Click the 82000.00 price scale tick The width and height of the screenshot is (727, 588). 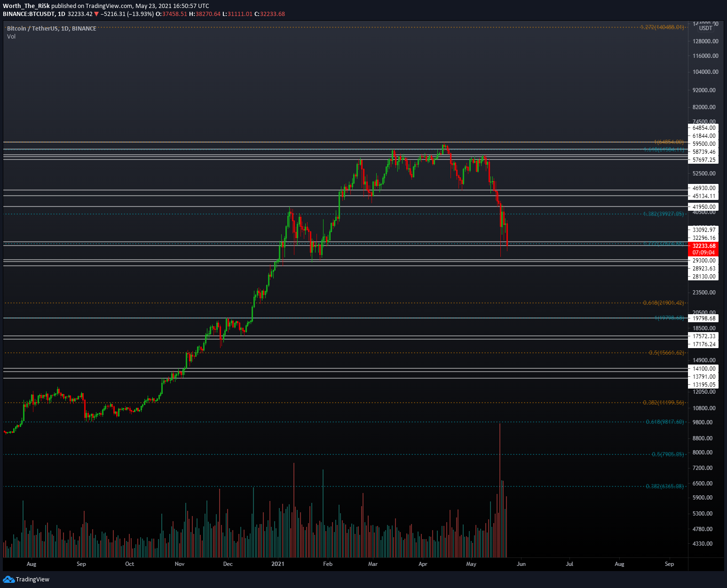[704, 107]
